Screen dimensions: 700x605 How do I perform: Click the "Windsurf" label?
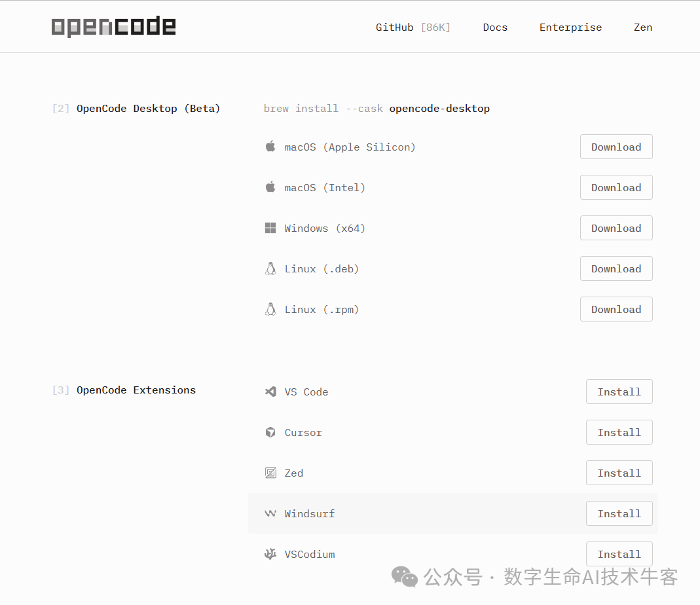(x=309, y=513)
